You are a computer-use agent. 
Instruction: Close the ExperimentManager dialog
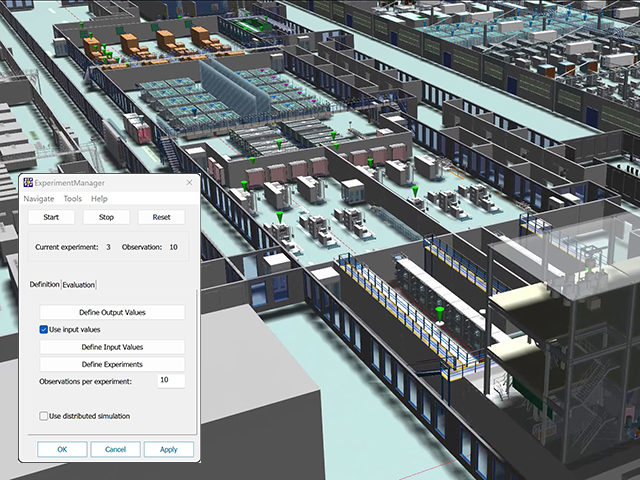[x=189, y=183]
